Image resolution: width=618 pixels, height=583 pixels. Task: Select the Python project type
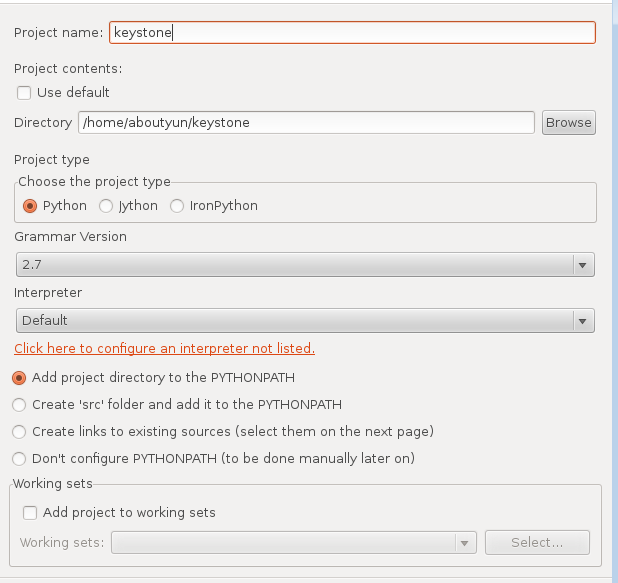pos(30,206)
